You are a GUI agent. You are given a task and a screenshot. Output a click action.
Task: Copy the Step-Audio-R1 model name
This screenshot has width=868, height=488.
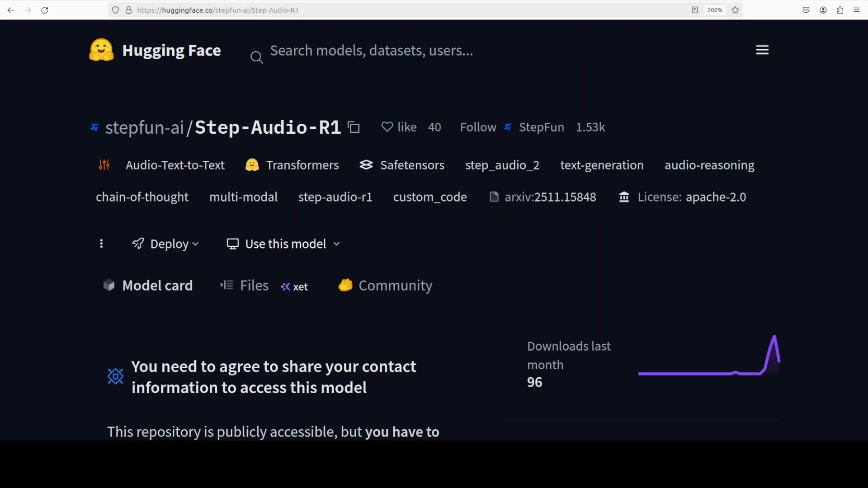pyautogui.click(x=354, y=127)
